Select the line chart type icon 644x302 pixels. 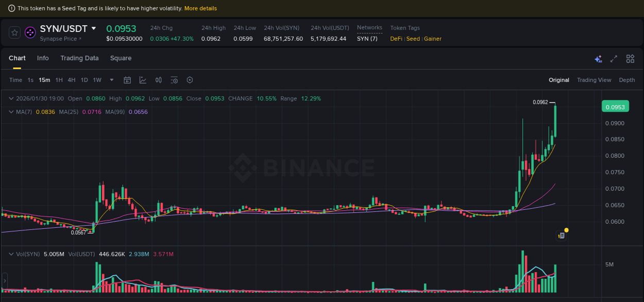click(143, 80)
